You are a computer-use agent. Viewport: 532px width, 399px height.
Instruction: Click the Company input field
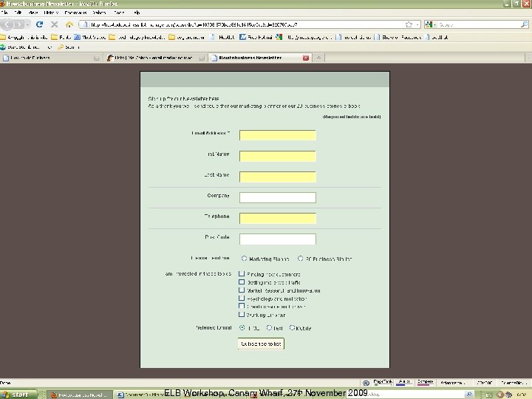(278, 197)
